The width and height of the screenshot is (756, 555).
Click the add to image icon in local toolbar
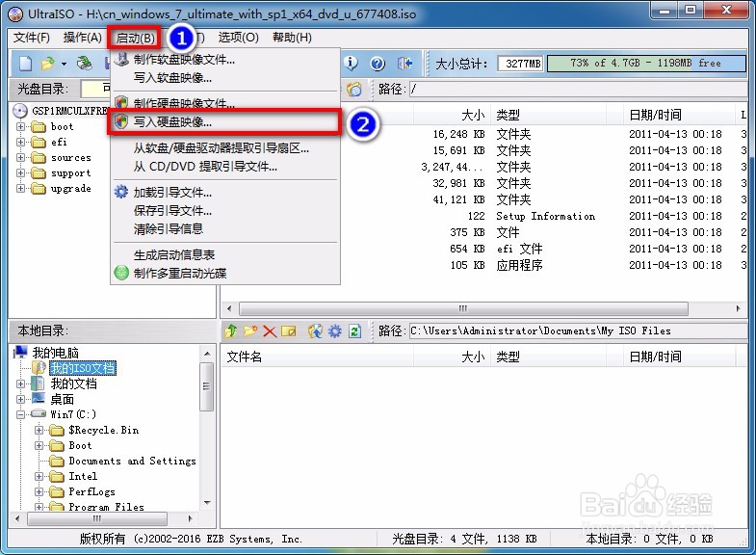coord(315,330)
